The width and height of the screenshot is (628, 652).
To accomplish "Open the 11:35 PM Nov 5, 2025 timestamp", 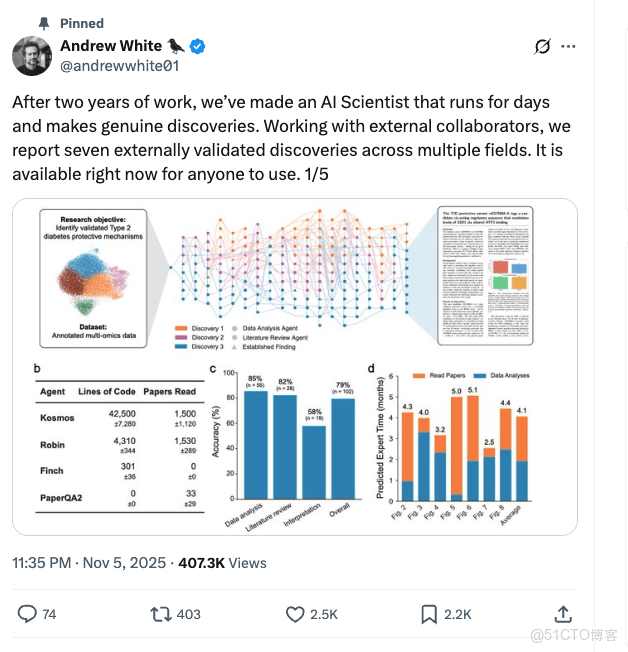I will point(90,563).
